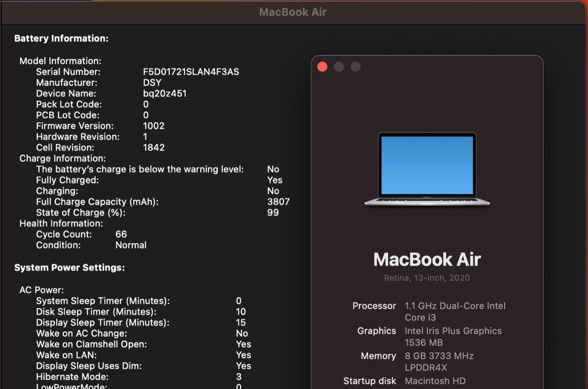
Task: Select the Wake on Clamshell Open label
Action: pyautogui.click(x=91, y=344)
